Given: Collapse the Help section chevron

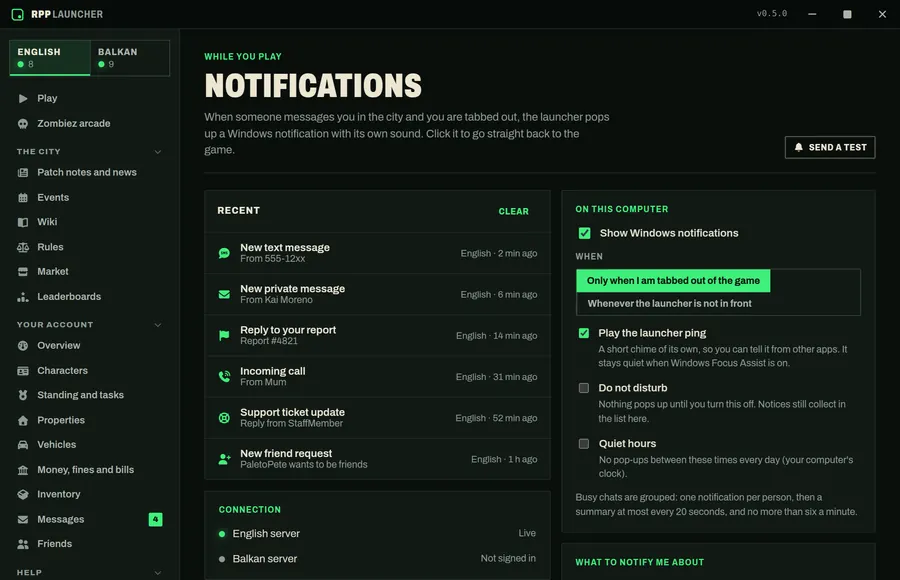Looking at the screenshot, I should tap(158, 573).
